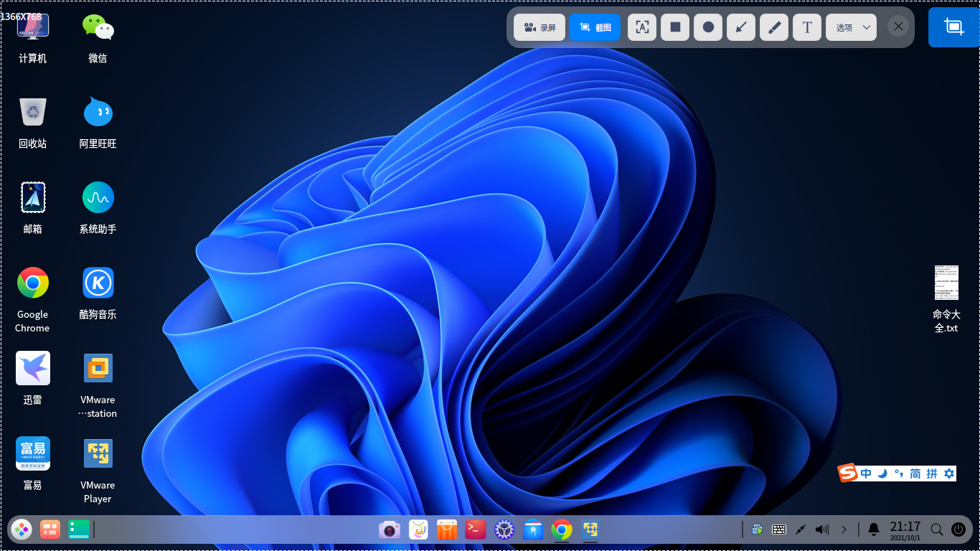Screen dimensions: 980x551
Task: Switch to 截图 screenshot mode
Action: coord(595,27)
